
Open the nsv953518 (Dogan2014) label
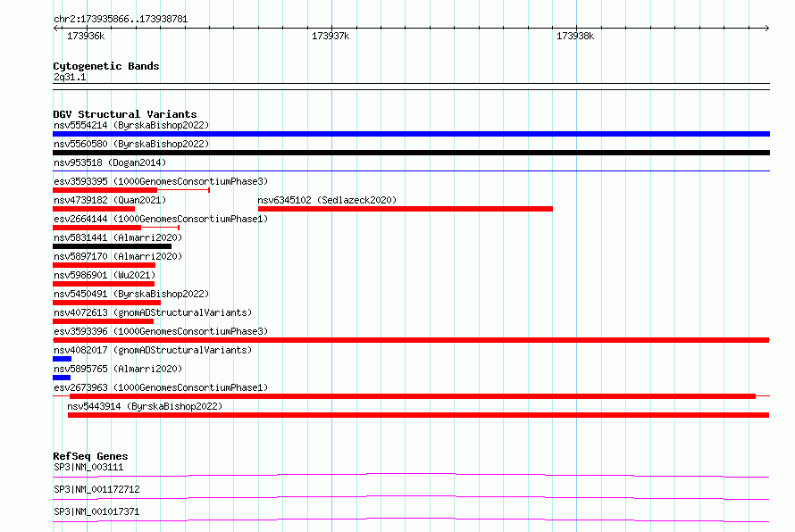coord(110,162)
